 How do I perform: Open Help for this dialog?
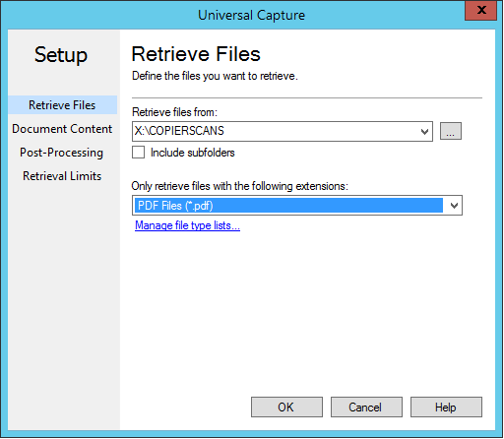point(446,408)
